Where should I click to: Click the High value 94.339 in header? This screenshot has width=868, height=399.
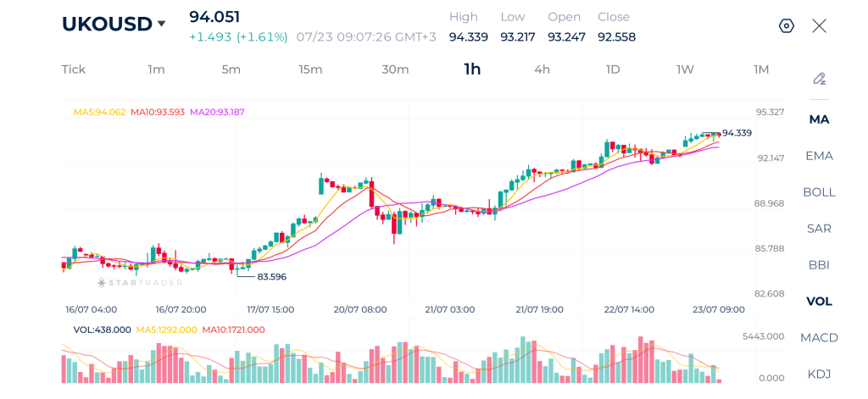pyautogui.click(x=468, y=37)
